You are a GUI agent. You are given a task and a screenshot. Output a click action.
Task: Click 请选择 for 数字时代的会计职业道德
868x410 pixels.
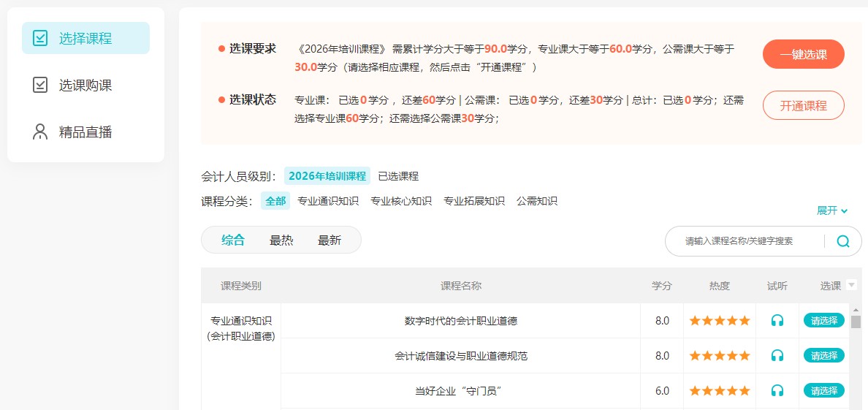(x=824, y=320)
